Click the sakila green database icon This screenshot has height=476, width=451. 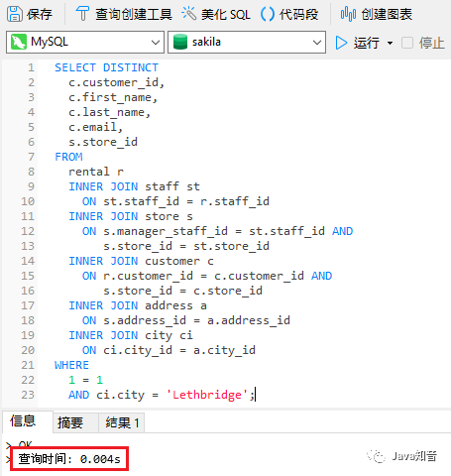tap(180, 42)
